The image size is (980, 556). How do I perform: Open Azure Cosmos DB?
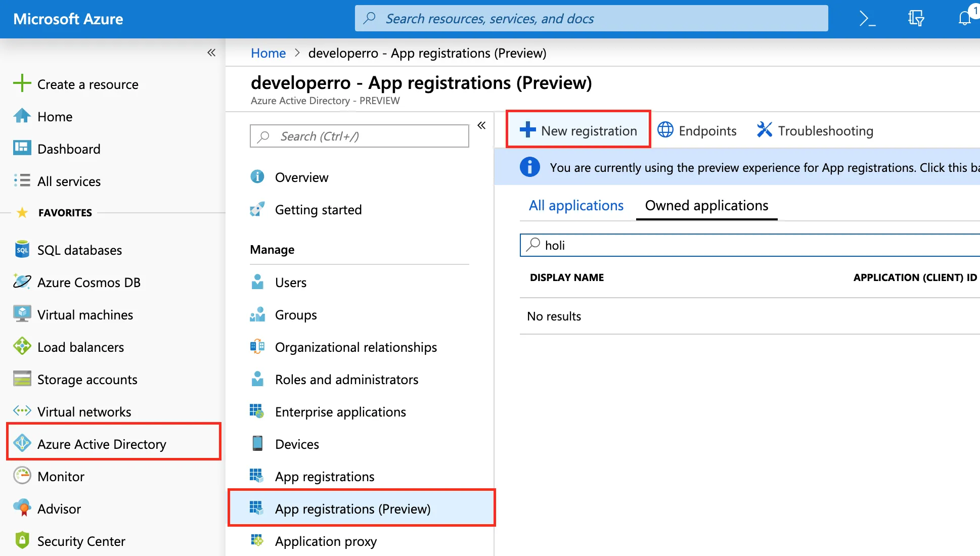pos(88,282)
